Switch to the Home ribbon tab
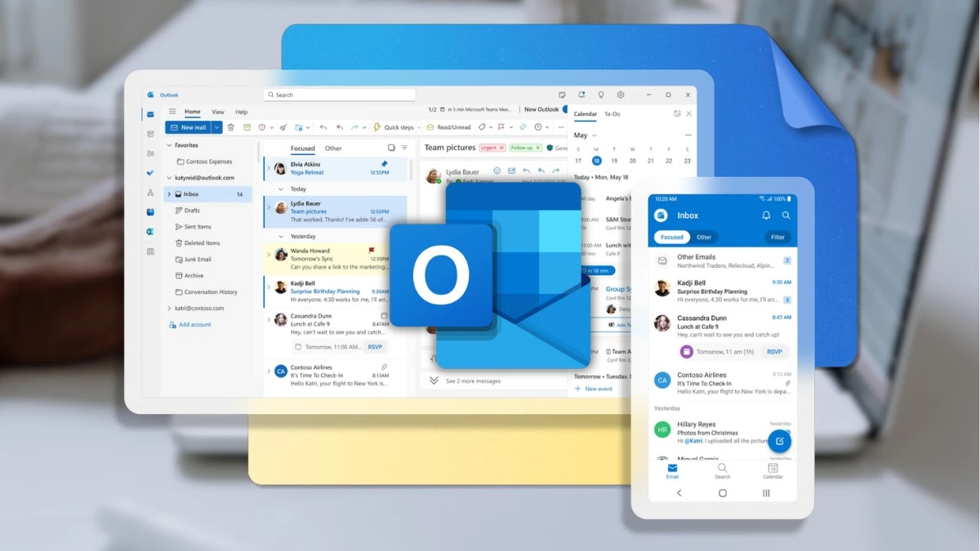The height and width of the screenshot is (551, 980). [x=192, y=112]
